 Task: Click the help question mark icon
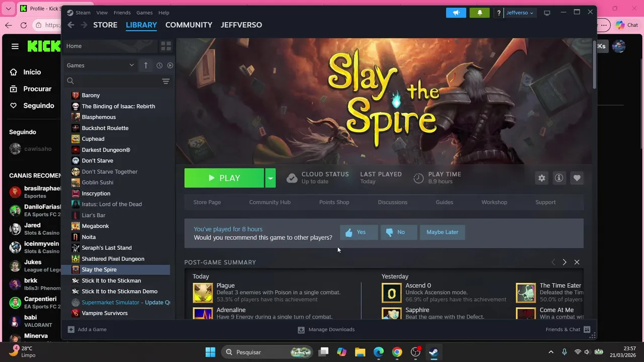pos(499,13)
